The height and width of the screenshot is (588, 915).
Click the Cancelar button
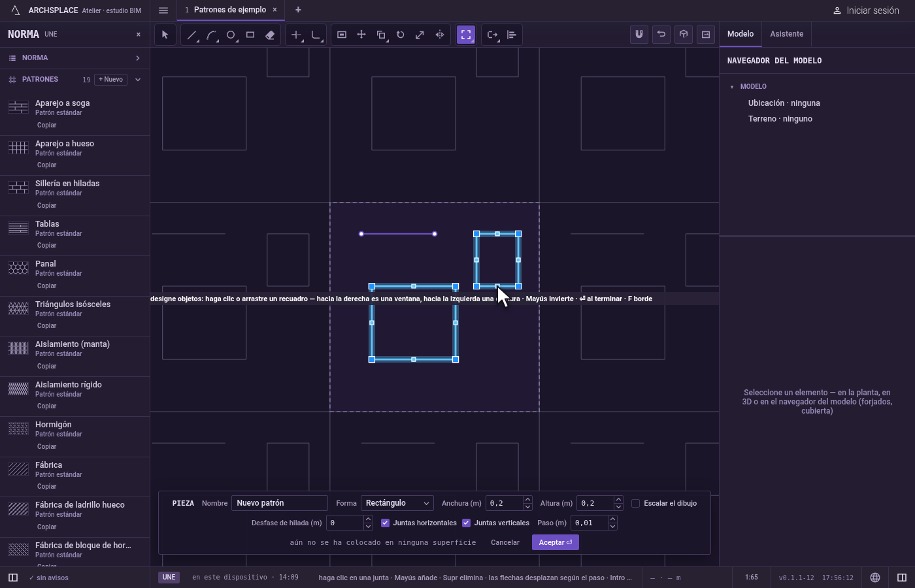[x=505, y=542]
